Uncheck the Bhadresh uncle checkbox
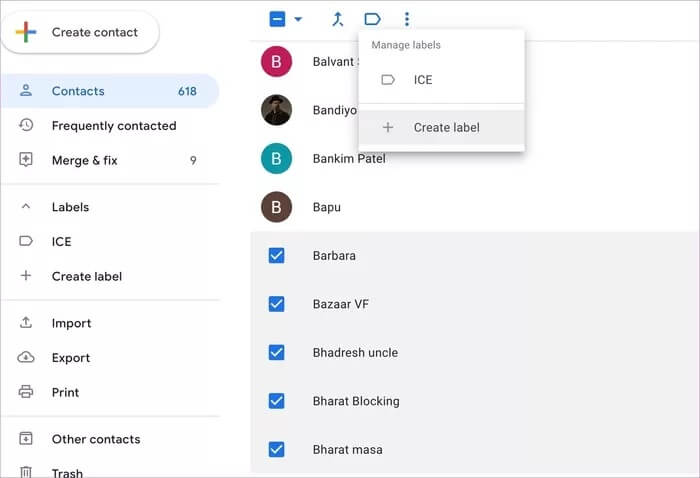Viewport: 700px width, 478px height. pos(277,353)
